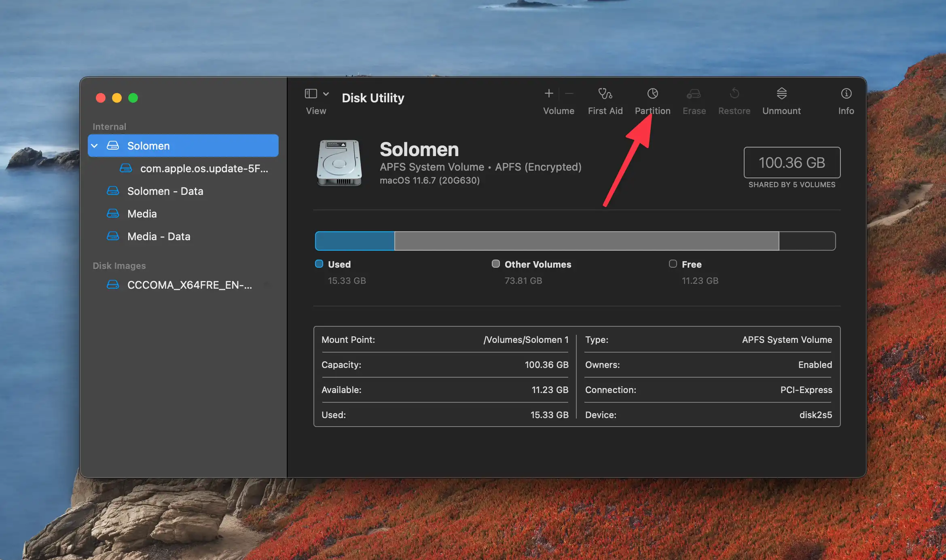Viewport: 946px width, 560px height.
Task: Click the Other Volumes legend swatch
Action: click(495, 264)
